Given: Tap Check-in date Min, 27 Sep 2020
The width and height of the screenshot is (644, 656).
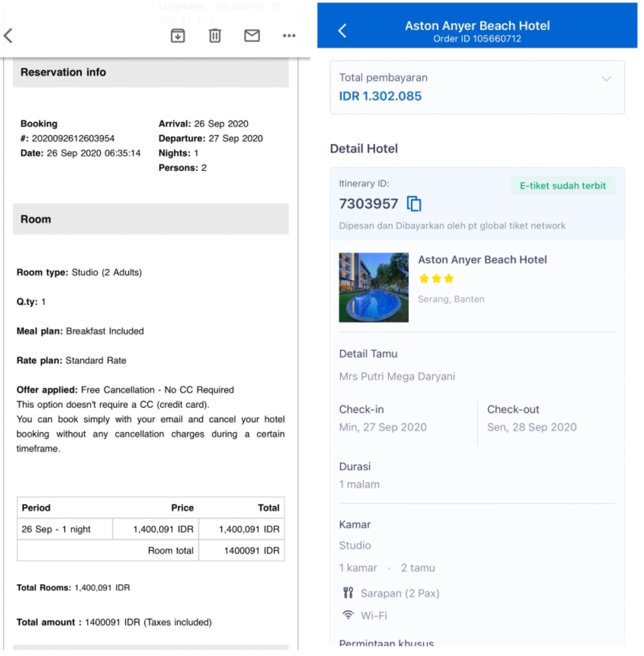Looking at the screenshot, I should (x=382, y=427).
